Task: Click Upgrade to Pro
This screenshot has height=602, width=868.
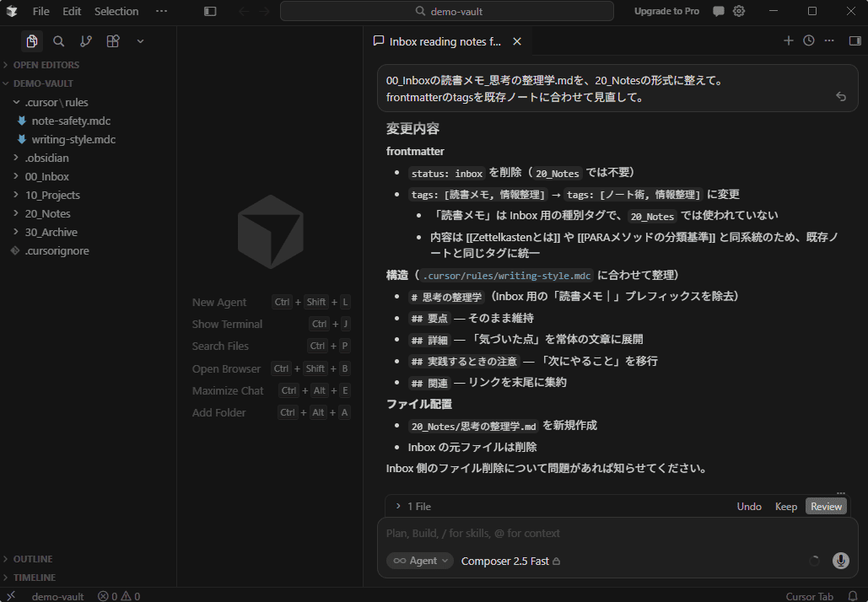Action: click(x=666, y=11)
